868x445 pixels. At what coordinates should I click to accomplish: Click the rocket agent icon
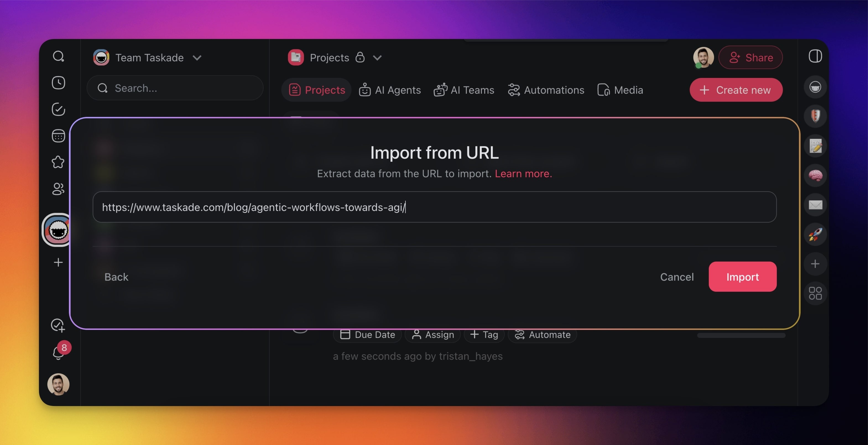(815, 235)
